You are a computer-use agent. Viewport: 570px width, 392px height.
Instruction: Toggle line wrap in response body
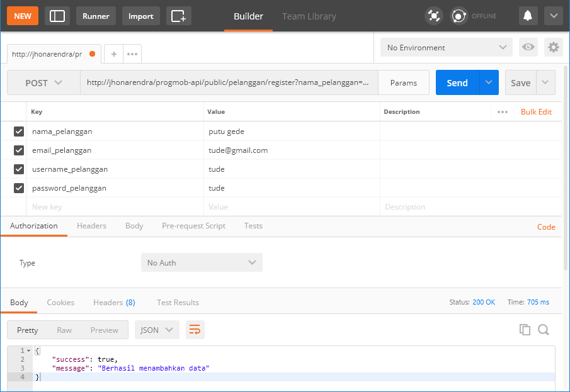point(195,330)
